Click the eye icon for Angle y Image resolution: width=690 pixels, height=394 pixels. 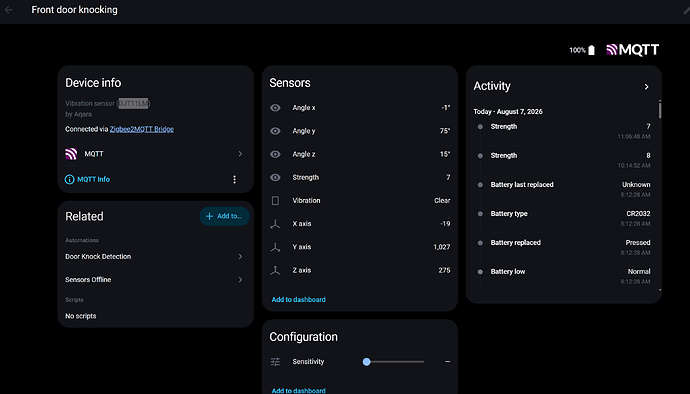(275, 131)
